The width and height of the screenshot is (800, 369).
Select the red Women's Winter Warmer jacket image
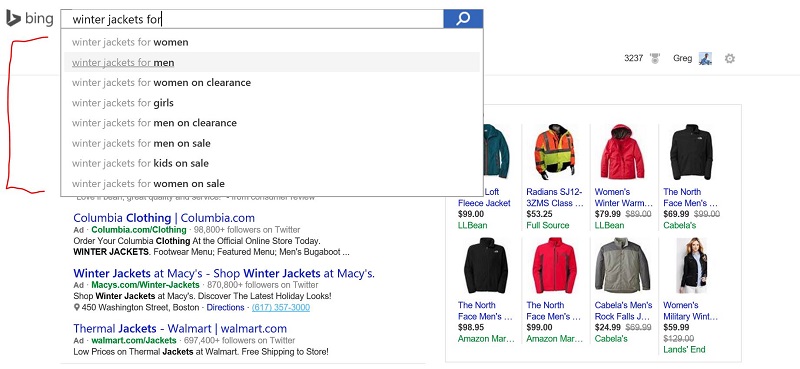(622, 151)
